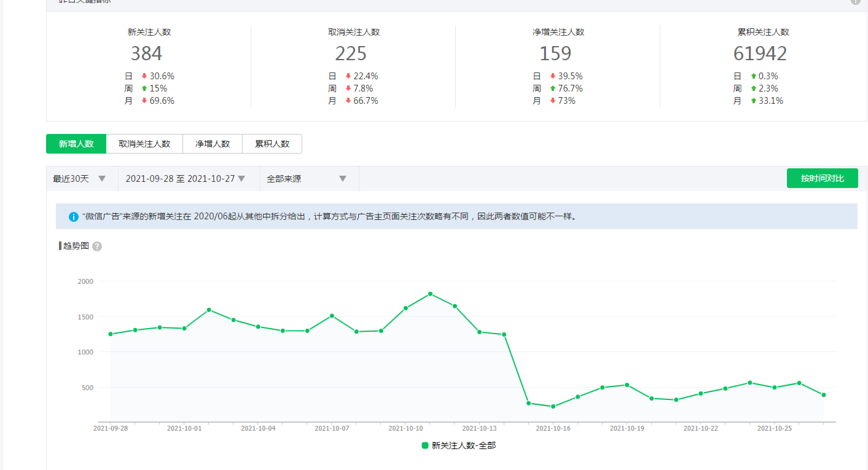This screenshot has height=470, width=868.
Task: Click the red down arrow beside 69.6%
Action: tap(144, 101)
